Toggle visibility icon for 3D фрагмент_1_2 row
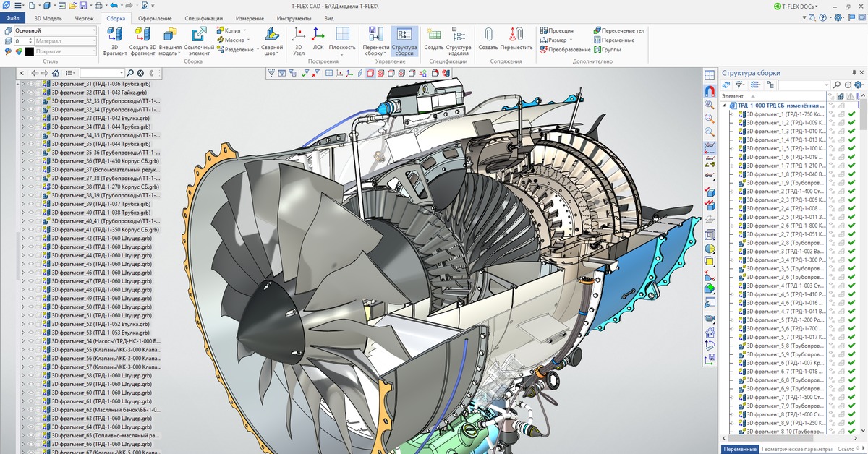The width and height of the screenshot is (868, 454). coord(832,123)
